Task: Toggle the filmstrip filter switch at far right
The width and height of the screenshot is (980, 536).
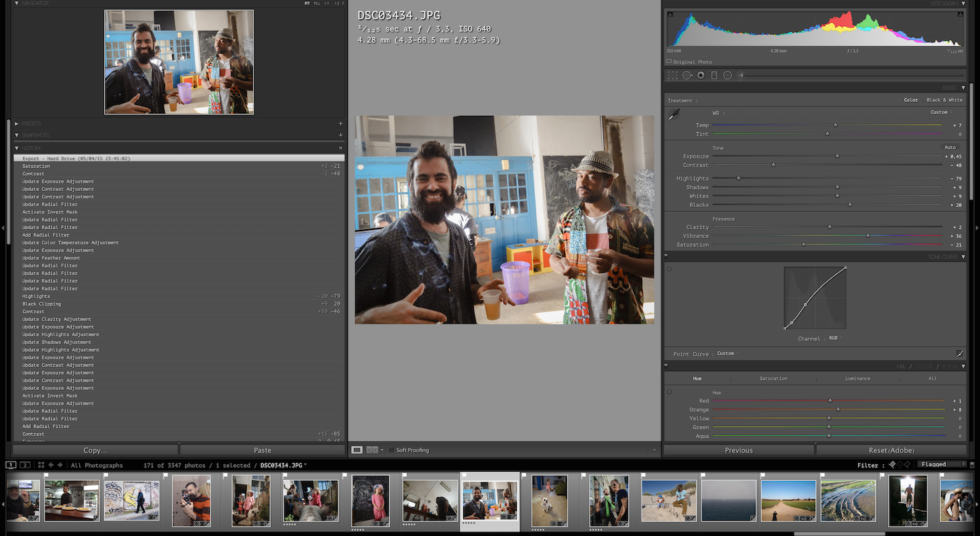Action: click(973, 464)
